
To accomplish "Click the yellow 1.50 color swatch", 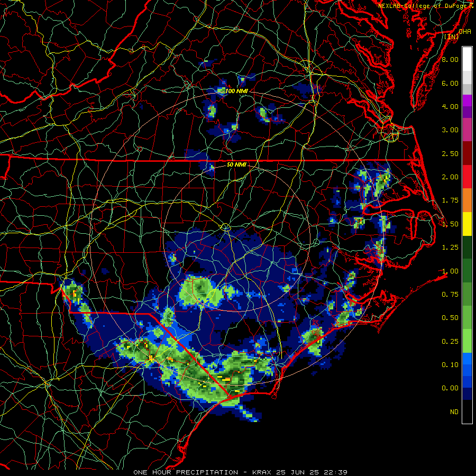I will [x=467, y=224].
